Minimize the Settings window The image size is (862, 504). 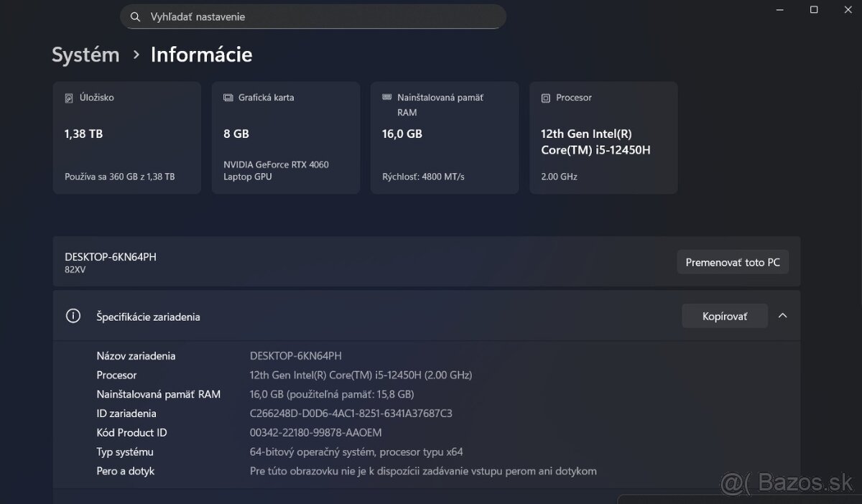pyautogui.click(x=781, y=9)
